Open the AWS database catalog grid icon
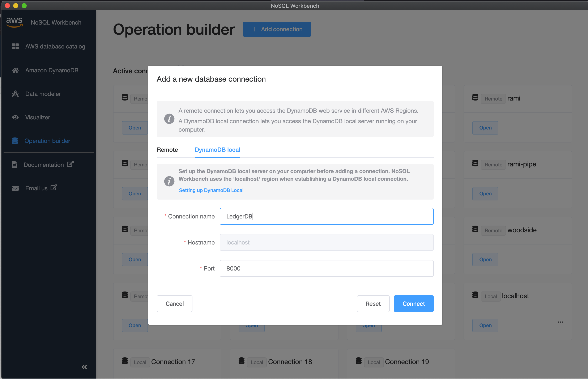 click(x=15, y=46)
